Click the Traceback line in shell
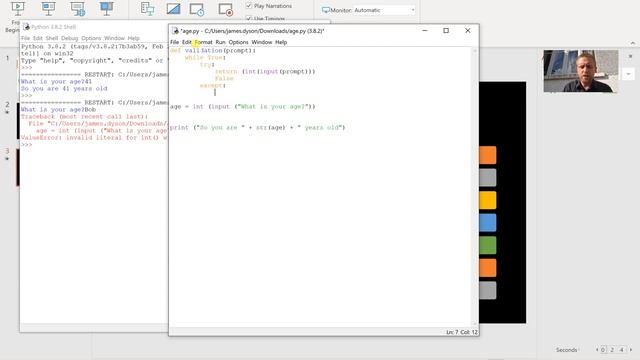This screenshot has width=640, height=360. (x=84, y=116)
